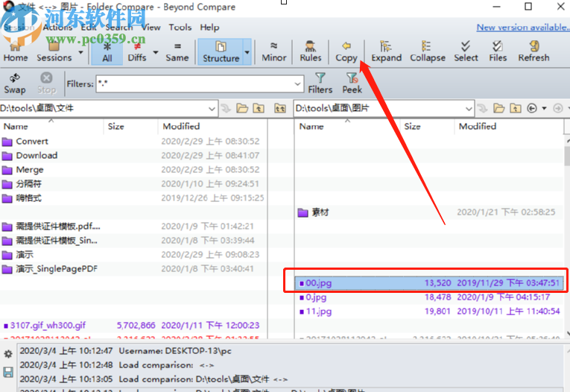This screenshot has height=392, width=570.
Task: Select the 演示_SinglePagePDF folder
Action: (x=133, y=269)
